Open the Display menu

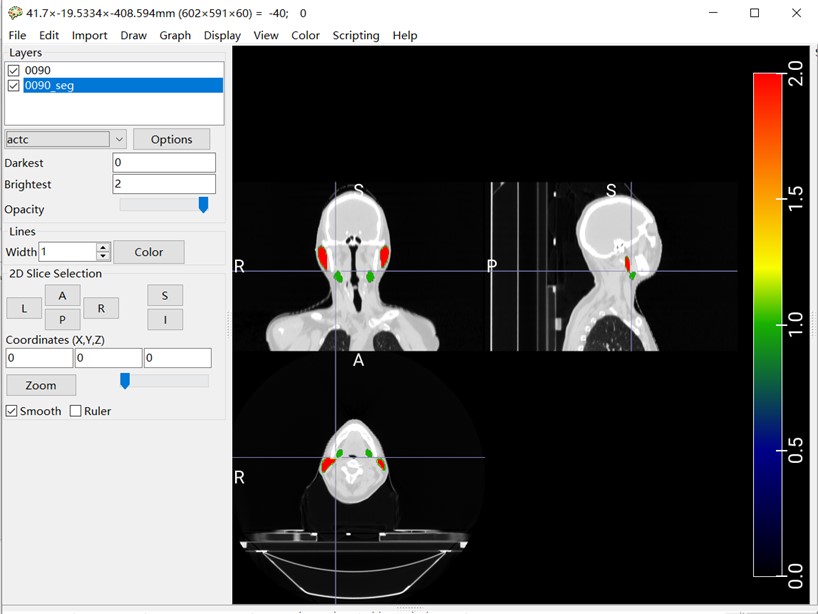(x=222, y=35)
